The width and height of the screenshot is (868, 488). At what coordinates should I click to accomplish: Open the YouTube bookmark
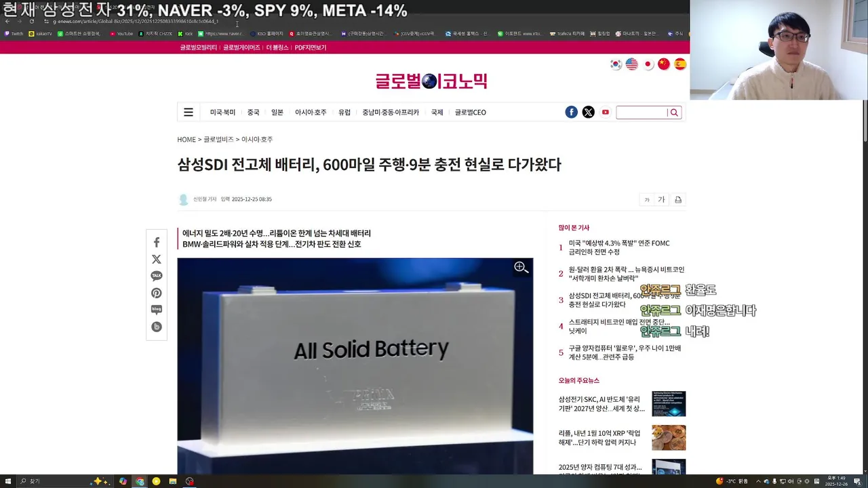point(121,33)
